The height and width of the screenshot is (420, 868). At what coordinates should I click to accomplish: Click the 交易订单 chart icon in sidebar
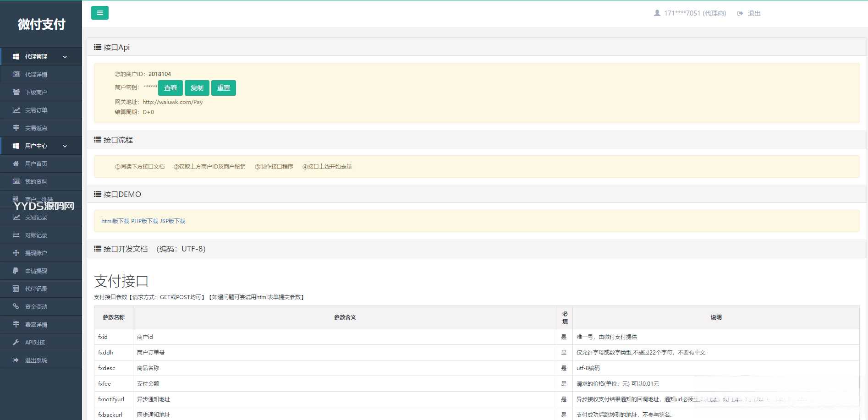tap(16, 110)
